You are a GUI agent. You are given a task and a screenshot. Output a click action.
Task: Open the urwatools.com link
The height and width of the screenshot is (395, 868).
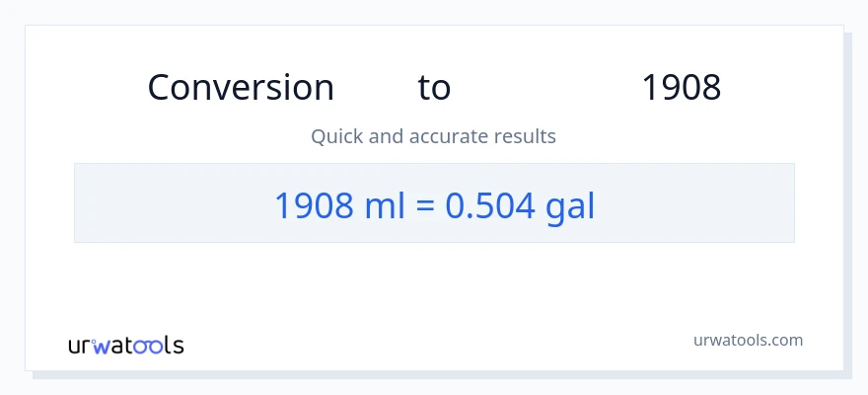(748, 340)
